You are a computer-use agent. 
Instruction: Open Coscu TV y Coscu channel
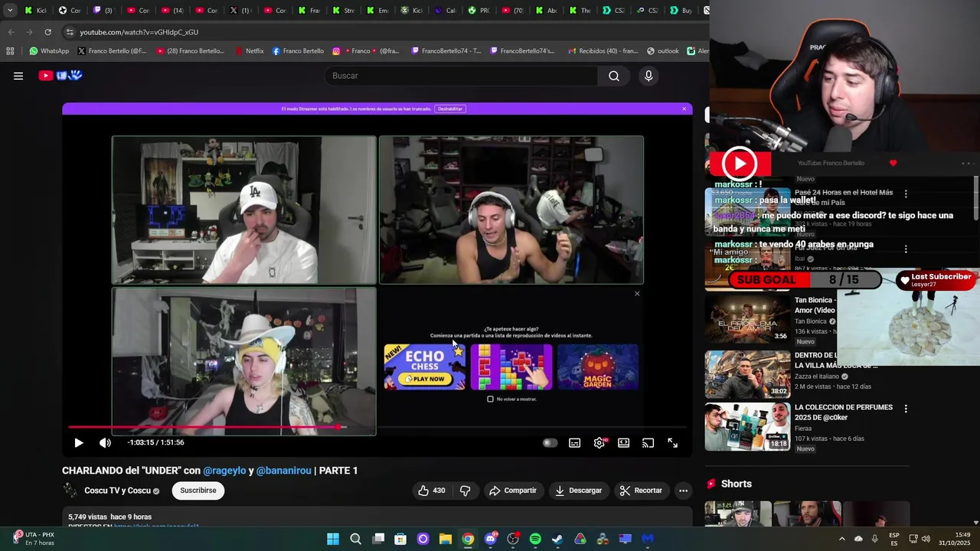(117, 491)
